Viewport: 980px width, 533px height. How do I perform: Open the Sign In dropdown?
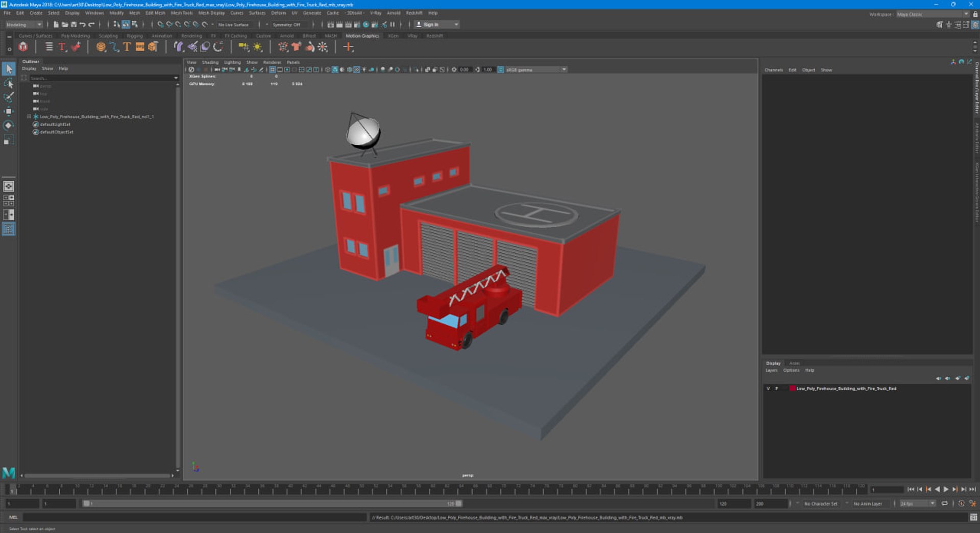click(437, 25)
